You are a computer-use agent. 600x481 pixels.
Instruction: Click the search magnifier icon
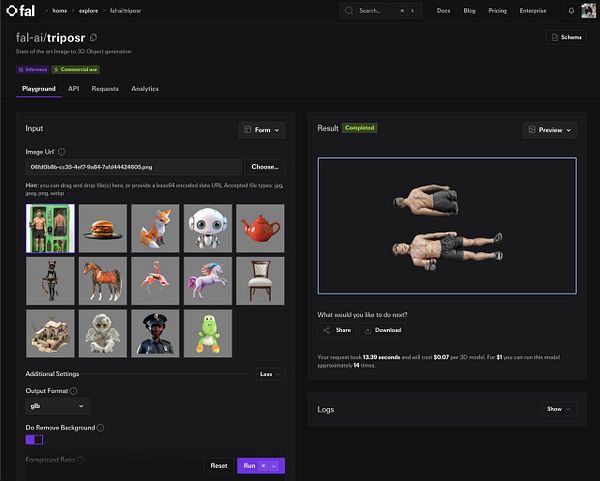coord(349,11)
